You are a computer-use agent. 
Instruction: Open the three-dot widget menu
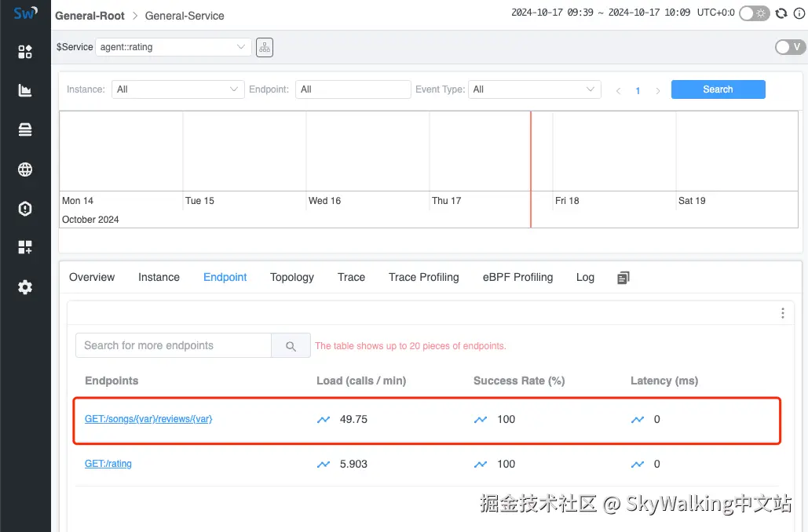pyautogui.click(x=782, y=313)
